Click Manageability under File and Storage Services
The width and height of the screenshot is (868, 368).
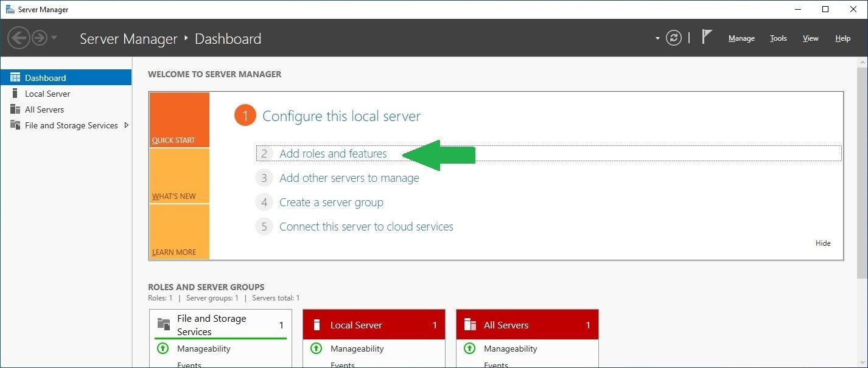[204, 349]
